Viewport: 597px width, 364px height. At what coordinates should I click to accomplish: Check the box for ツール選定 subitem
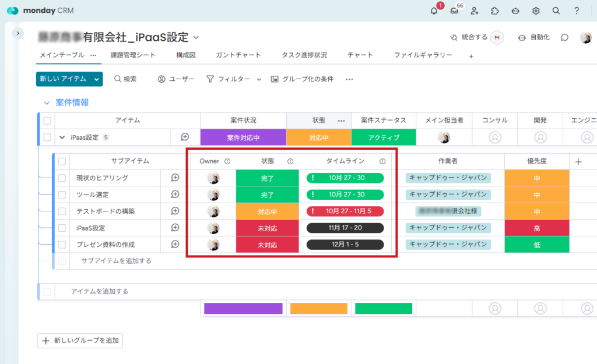tap(62, 195)
